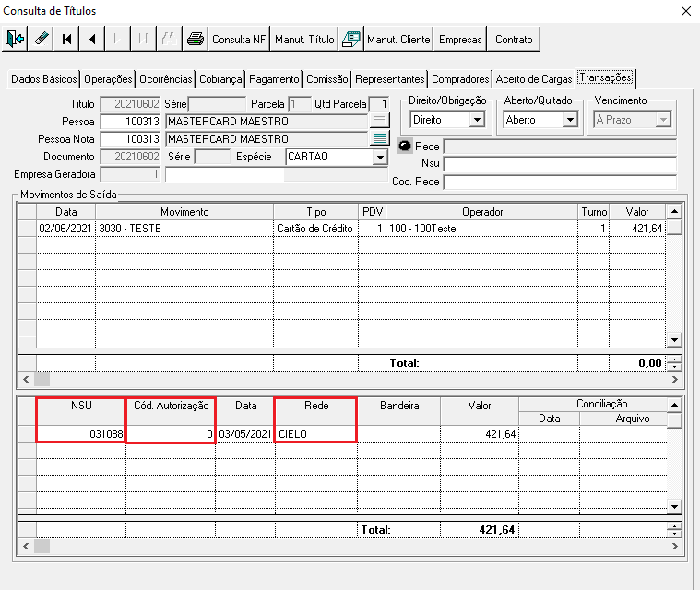This screenshot has width=700, height=590.
Task: Click NSU cell 031088
Action: pyautogui.click(x=81, y=434)
